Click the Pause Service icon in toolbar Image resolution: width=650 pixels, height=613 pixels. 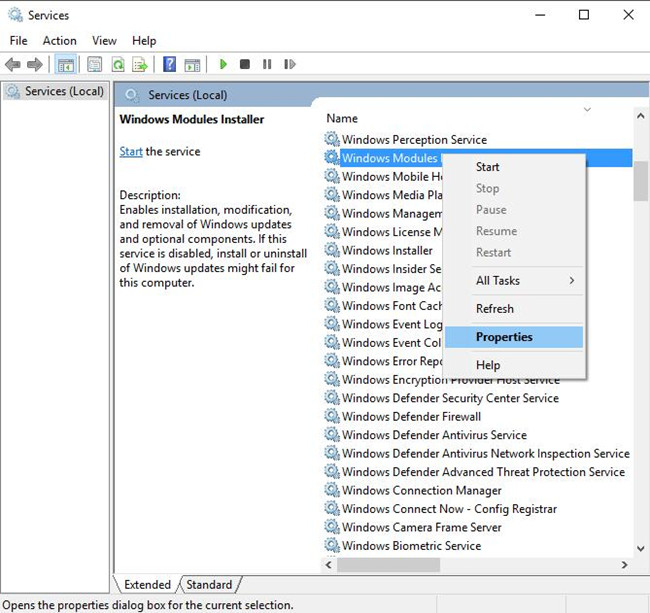tap(267, 64)
